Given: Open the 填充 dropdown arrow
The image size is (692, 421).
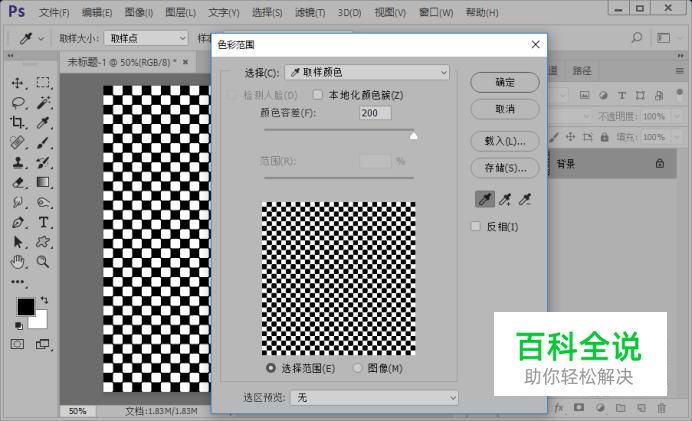Looking at the screenshot, I should [x=677, y=137].
